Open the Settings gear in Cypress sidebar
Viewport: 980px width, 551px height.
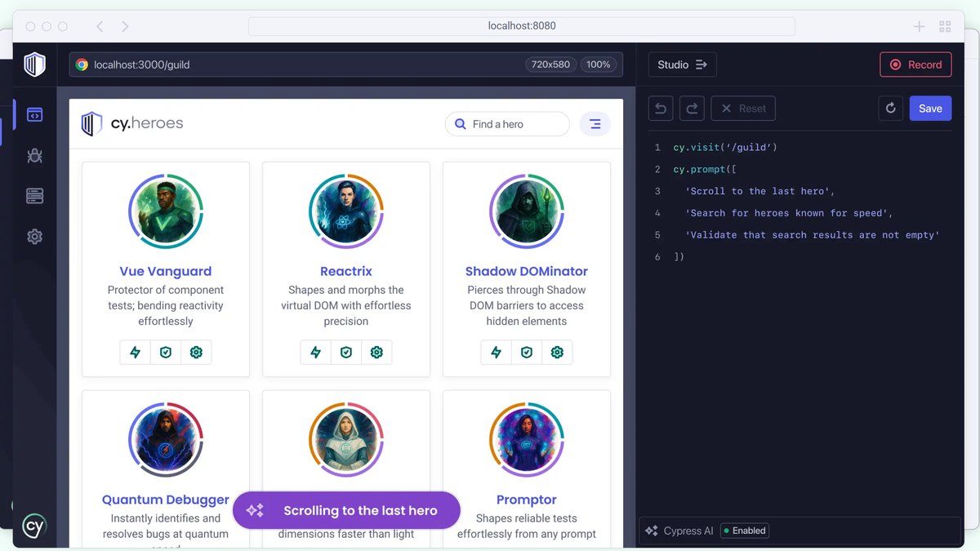point(34,237)
